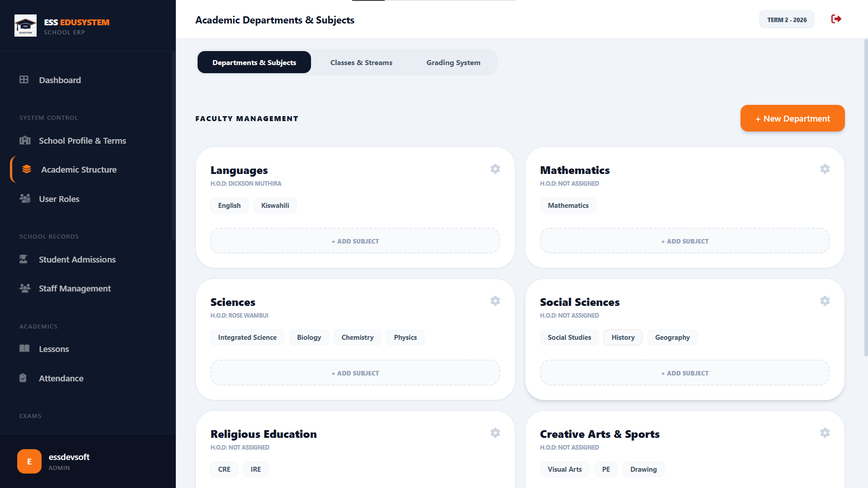Click the Academic Structure layers icon
This screenshot has width=868, height=488.
point(27,169)
